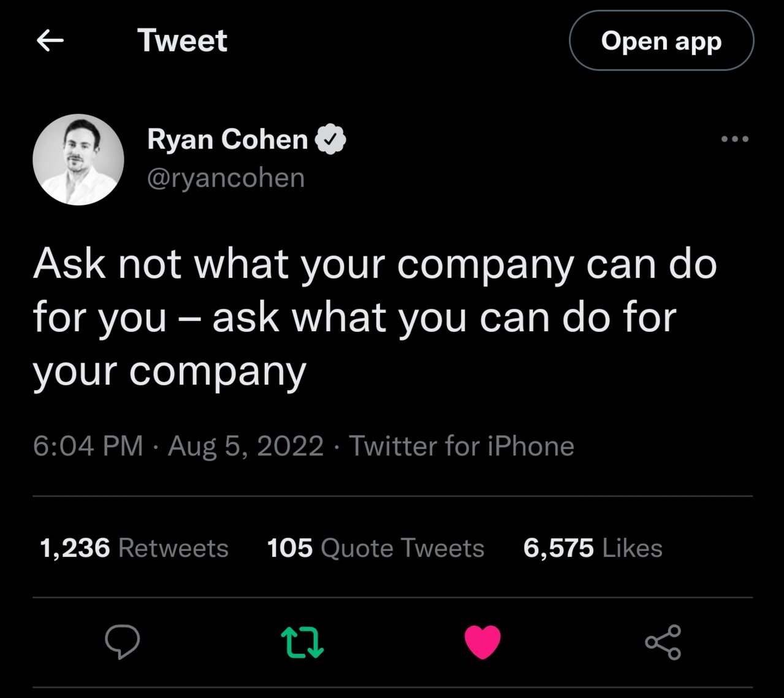This screenshot has width=784, height=698.
Task: Open Ryan Cohen's profile picture
Action: click(78, 159)
